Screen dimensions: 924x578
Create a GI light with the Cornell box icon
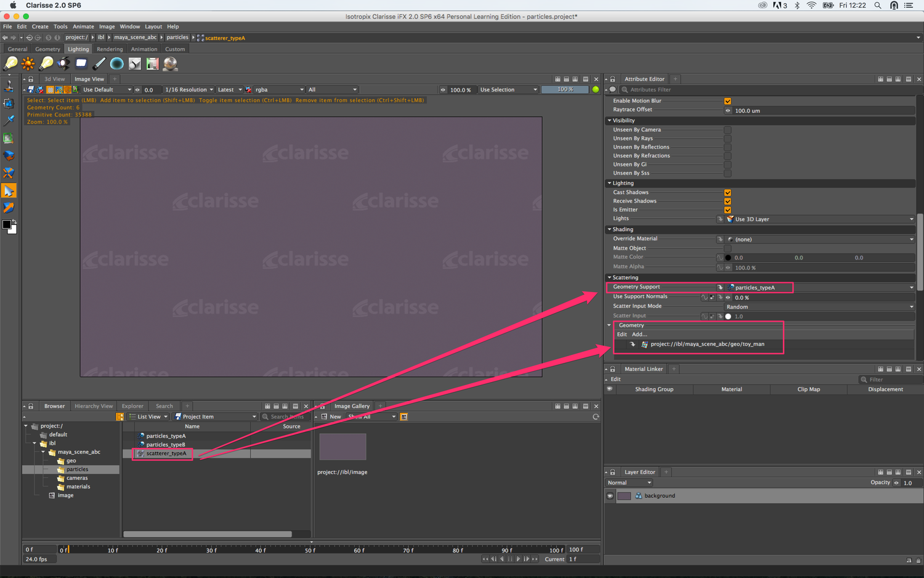[152, 63]
